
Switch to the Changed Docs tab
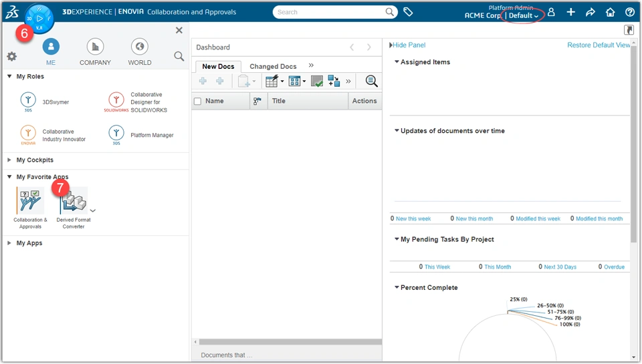pos(273,66)
